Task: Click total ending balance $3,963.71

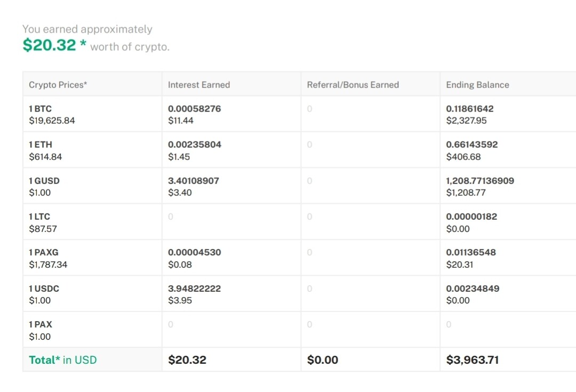Action: 473,359
